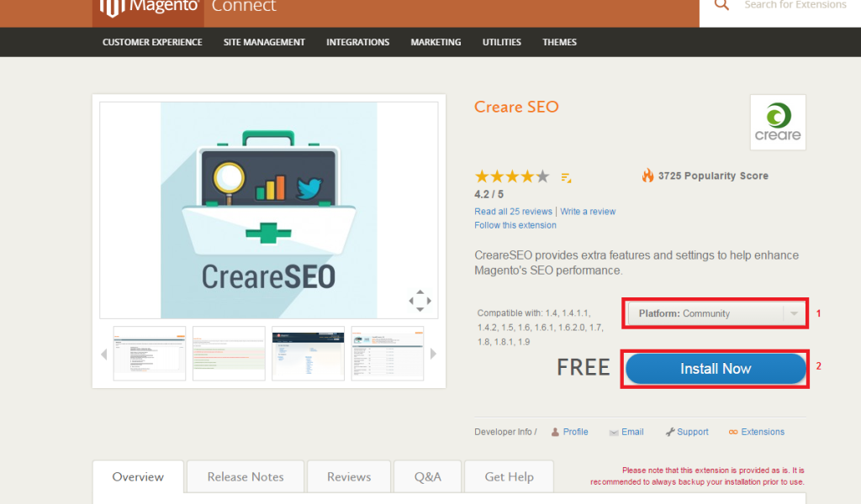861x504 pixels.
Task: Click the flame popularity icon
Action: (648, 175)
